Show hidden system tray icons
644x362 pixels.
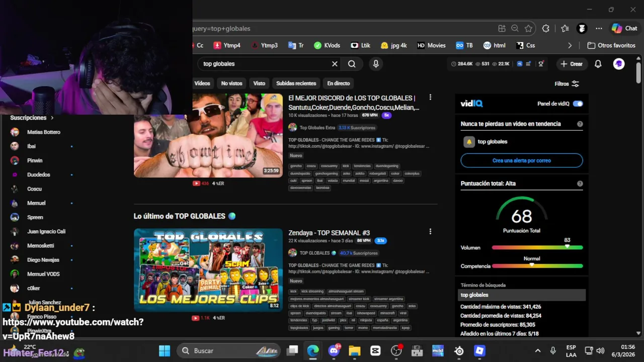pyautogui.click(x=538, y=351)
